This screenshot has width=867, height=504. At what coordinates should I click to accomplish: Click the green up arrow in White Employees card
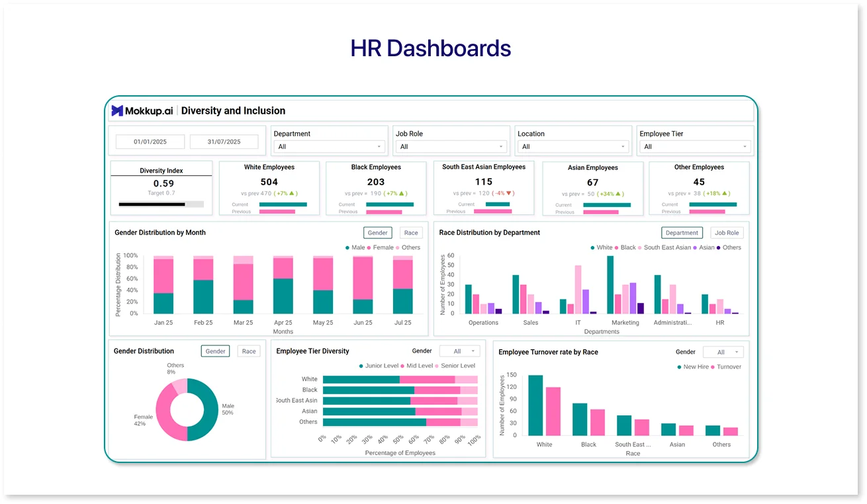coord(292,193)
